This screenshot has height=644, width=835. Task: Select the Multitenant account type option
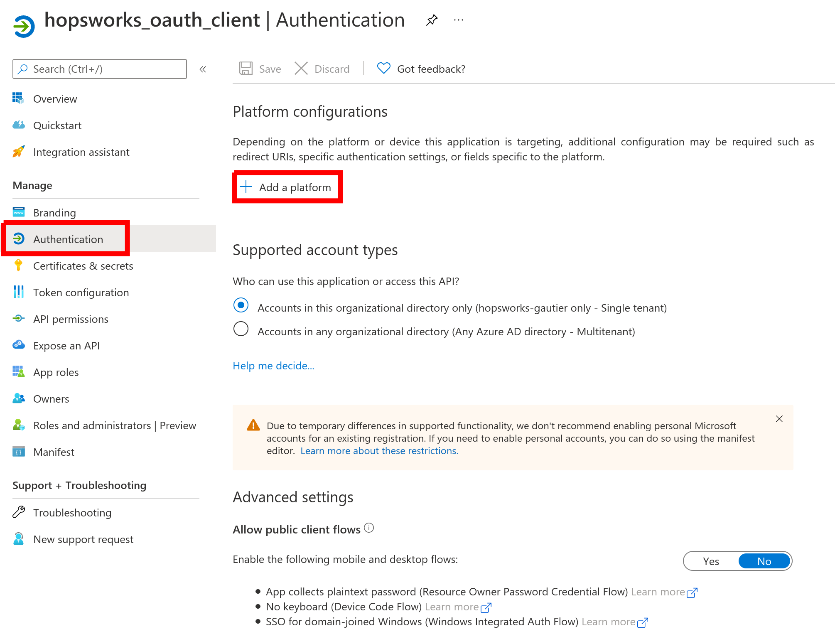(x=241, y=329)
